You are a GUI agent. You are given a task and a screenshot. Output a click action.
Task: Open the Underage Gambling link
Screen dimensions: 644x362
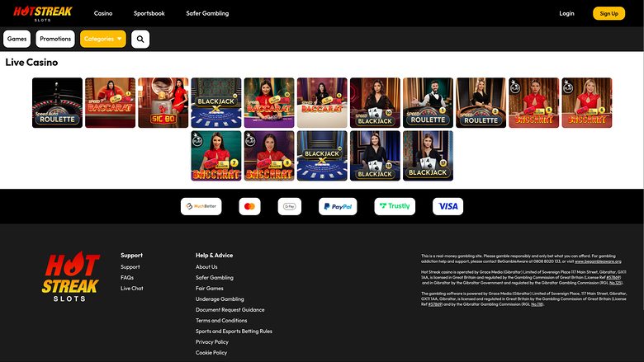pos(220,299)
